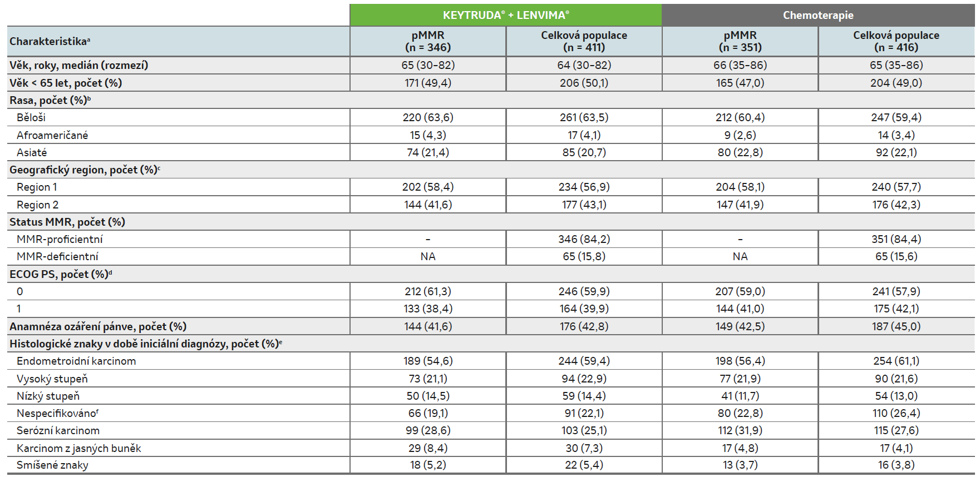Select the Endometroidní karcinom row label
The width and height of the screenshot is (980, 477).
click(x=76, y=361)
